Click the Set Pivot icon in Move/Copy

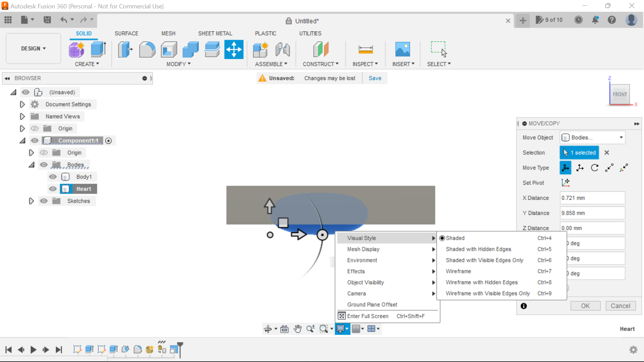coord(566,183)
